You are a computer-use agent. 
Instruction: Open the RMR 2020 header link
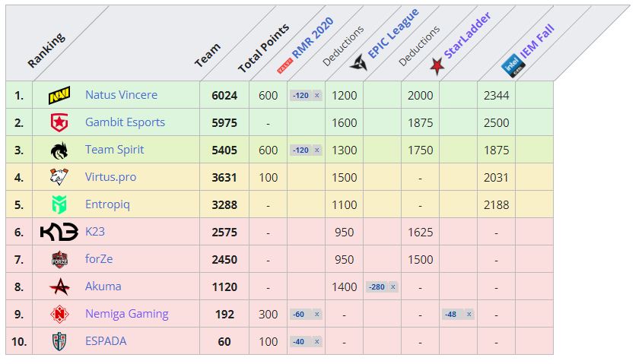pyautogui.click(x=313, y=38)
